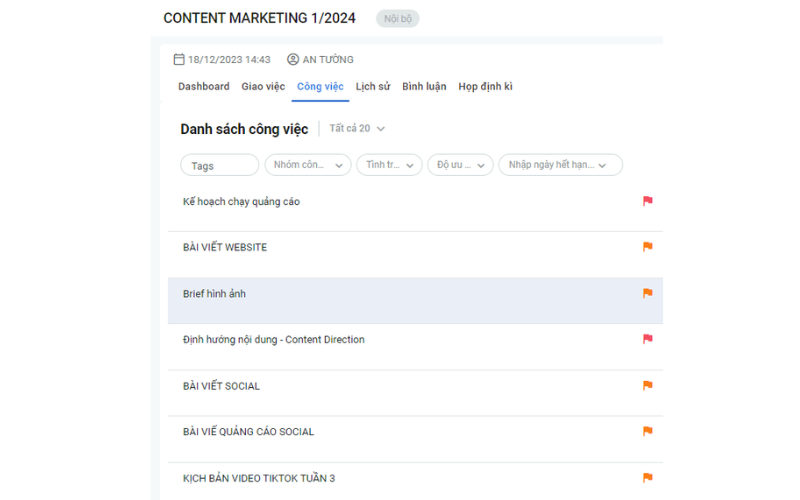Click the red flag on Định hướng nội dung row
This screenshot has width=800, height=500.
[647, 339]
